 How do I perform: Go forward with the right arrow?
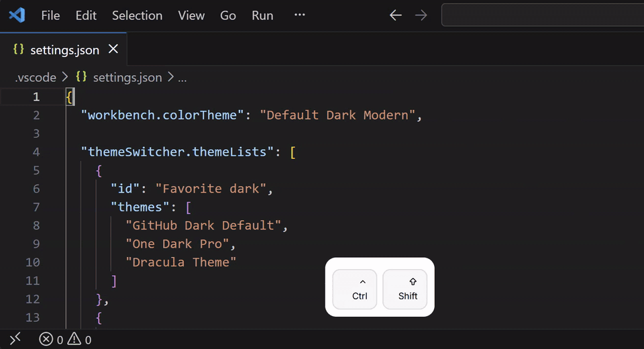click(x=421, y=15)
